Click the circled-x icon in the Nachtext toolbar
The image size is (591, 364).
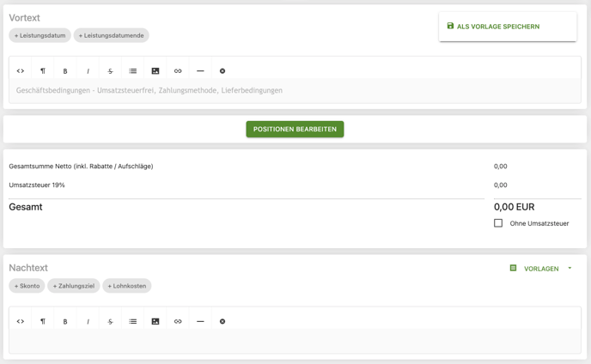(x=222, y=322)
